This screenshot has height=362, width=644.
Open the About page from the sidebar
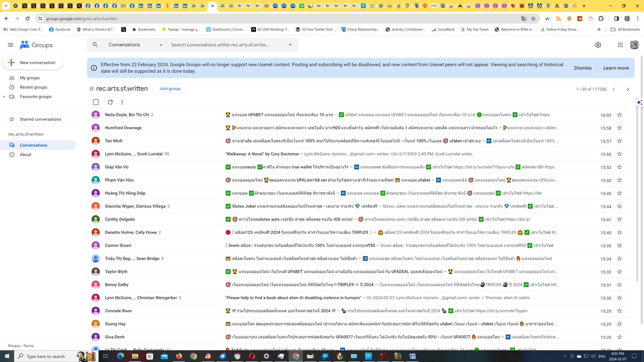click(x=25, y=154)
